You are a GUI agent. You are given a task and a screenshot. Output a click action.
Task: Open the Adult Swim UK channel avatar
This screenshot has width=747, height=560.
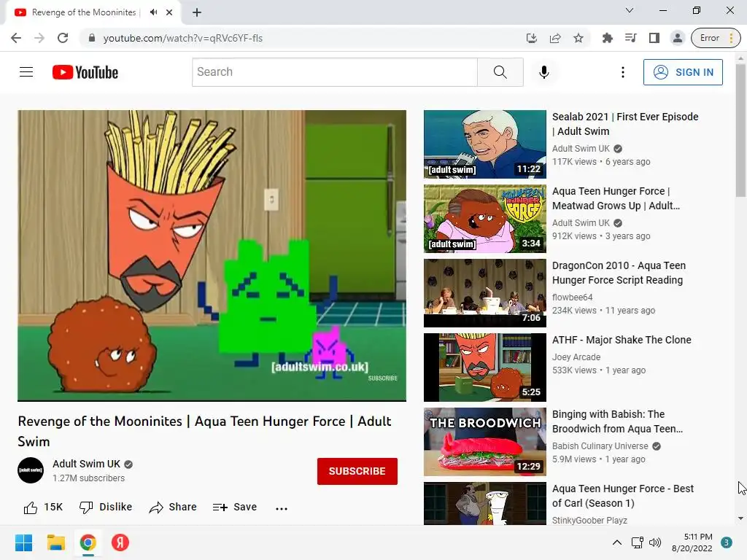click(x=31, y=470)
